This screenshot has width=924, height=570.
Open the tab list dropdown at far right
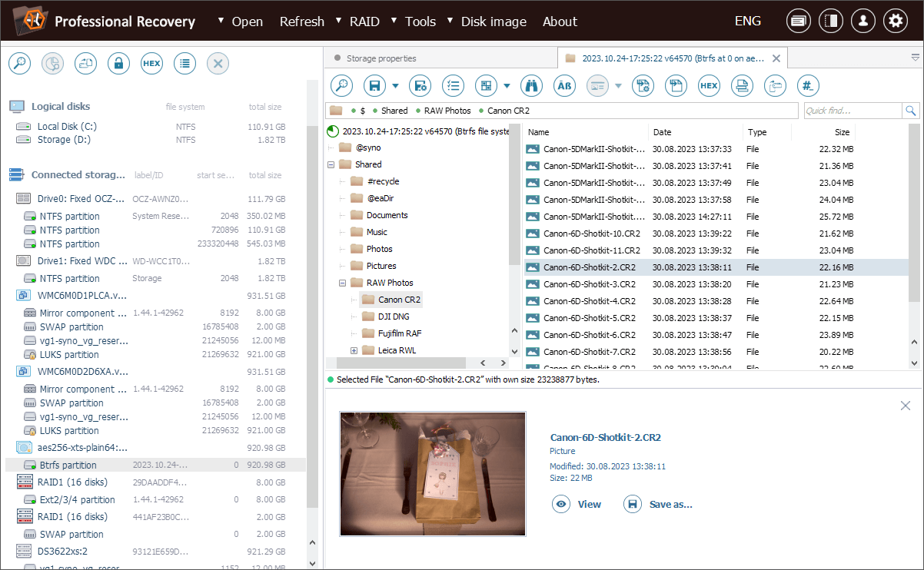click(915, 57)
